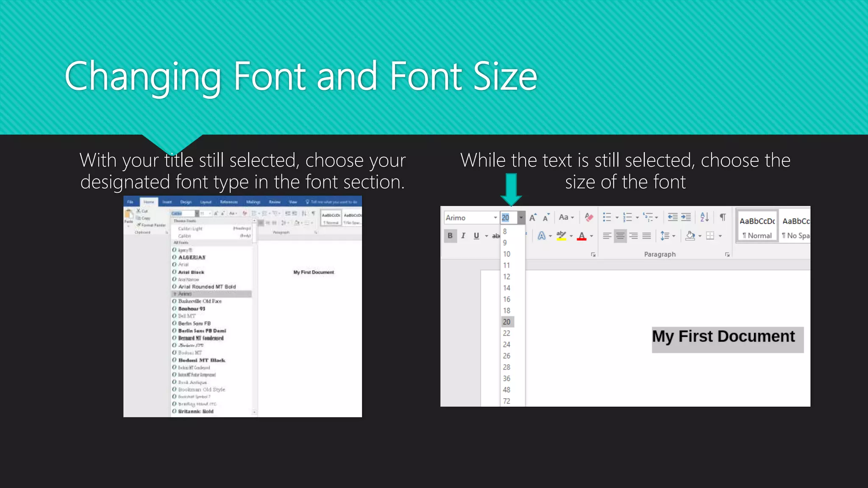Open the Line Spacing dropdown arrow in enlarged ribbon
Viewport: 868px width, 488px height.
tap(674, 236)
